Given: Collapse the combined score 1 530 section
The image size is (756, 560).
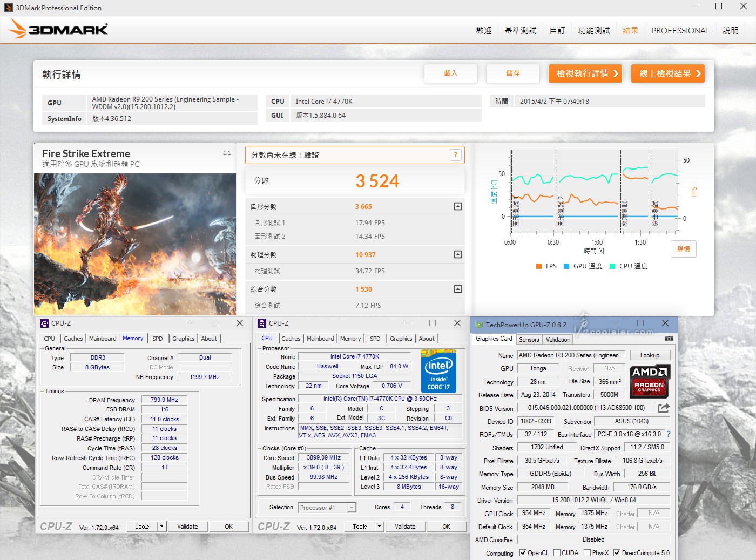Looking at the screenshot, I should coord(458,289).
